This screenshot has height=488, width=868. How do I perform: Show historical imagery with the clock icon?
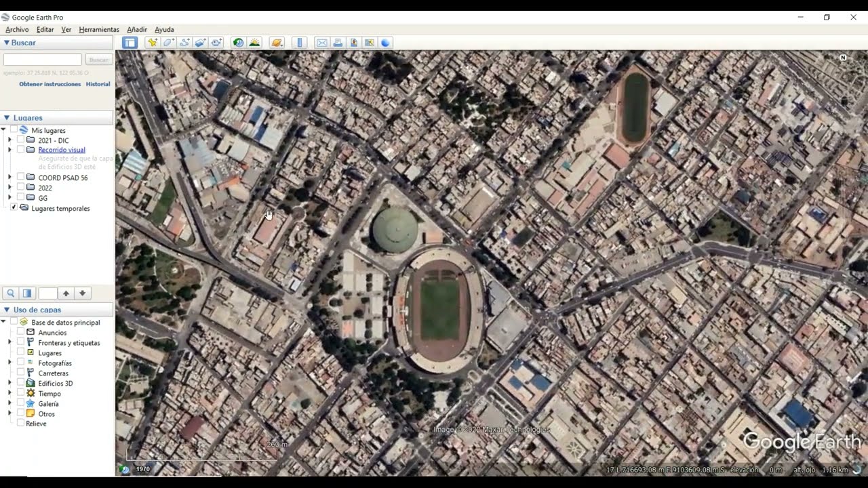[x=238, y=43]
